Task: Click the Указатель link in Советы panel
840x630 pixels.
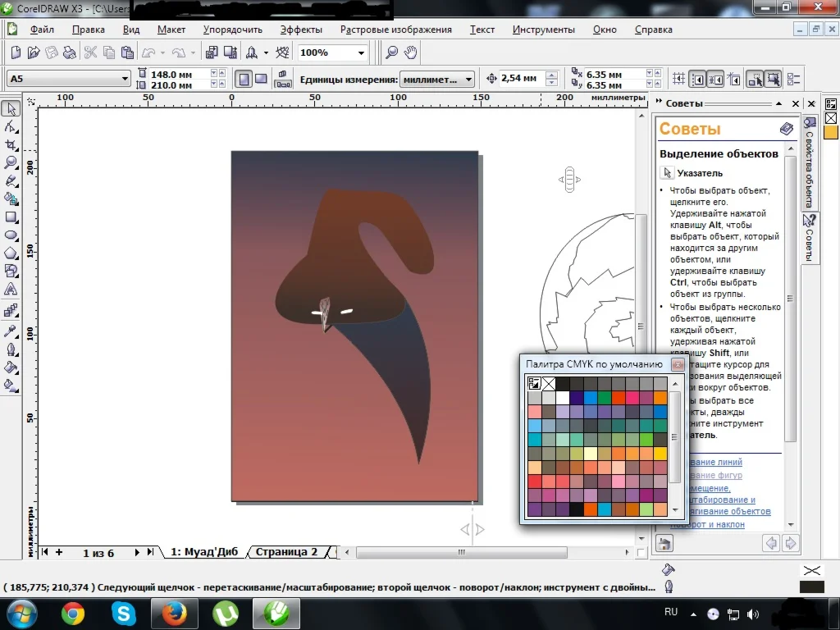Action: 699,173
